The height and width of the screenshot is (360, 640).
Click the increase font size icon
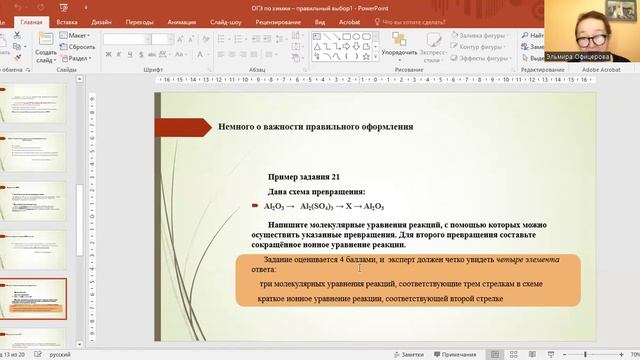(x=180, y=39)
